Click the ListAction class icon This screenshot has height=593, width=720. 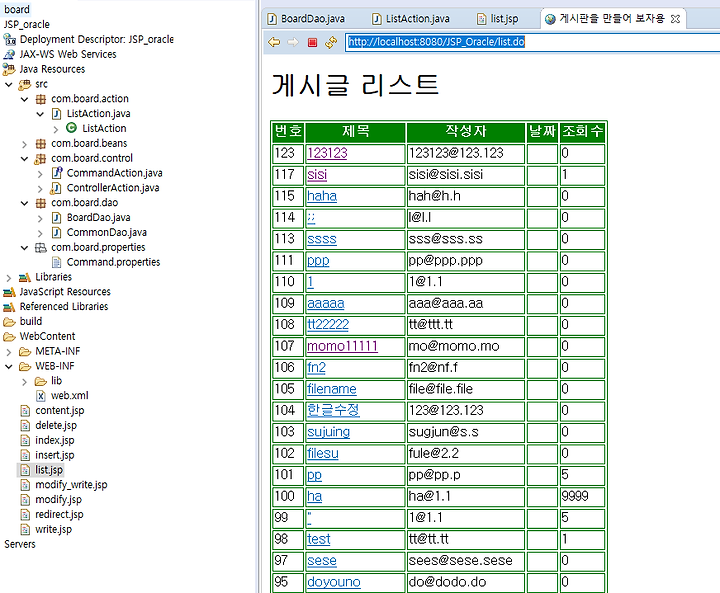(x=71, y=128)
